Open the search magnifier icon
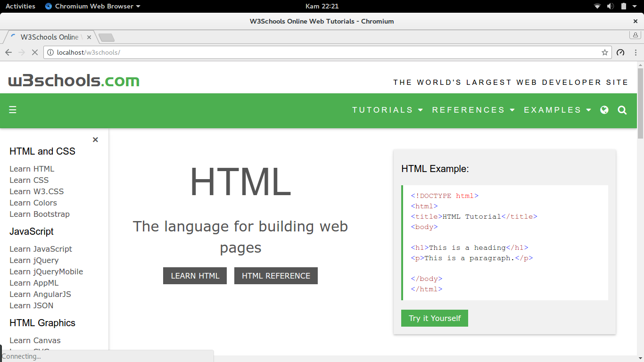This screenshot has height=362, width=644. point(622,110)
